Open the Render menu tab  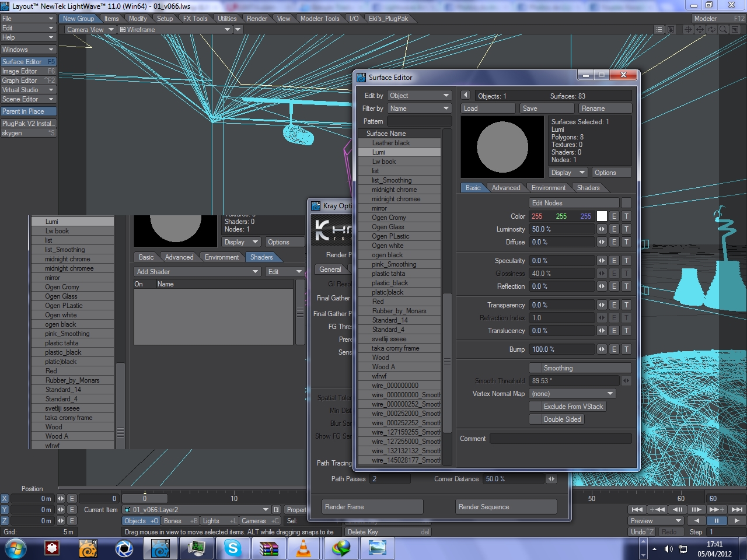click(257, 19)
